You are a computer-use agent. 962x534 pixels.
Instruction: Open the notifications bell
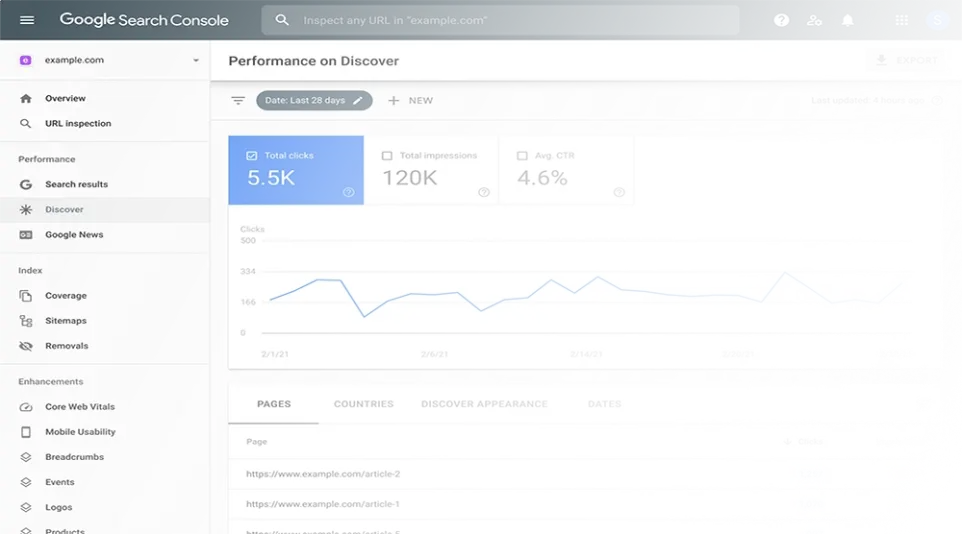(847, 20)
